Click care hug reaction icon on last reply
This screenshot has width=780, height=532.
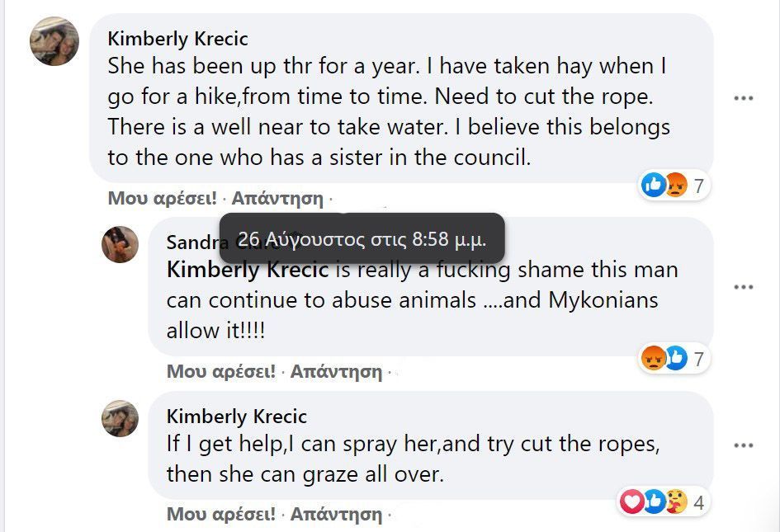[675, 501]
